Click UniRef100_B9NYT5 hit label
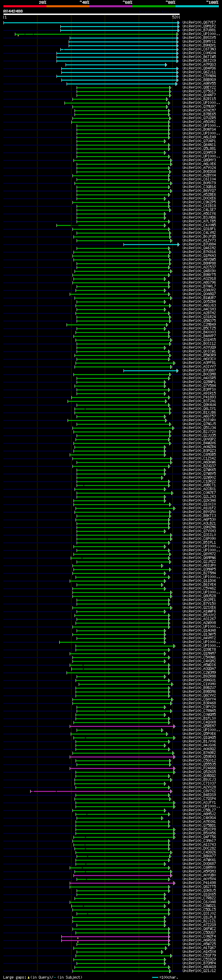Viewport: 222px width, 980px height. (199, 275)
